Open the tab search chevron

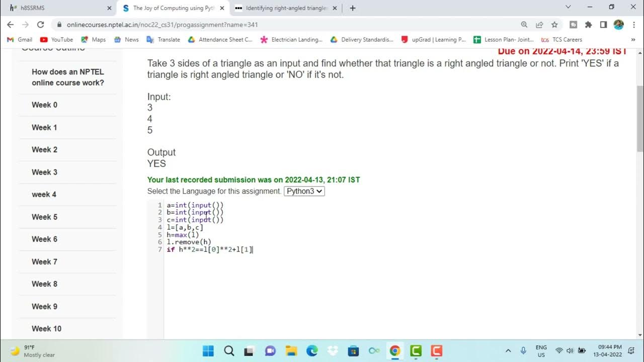tap(568, 7)
